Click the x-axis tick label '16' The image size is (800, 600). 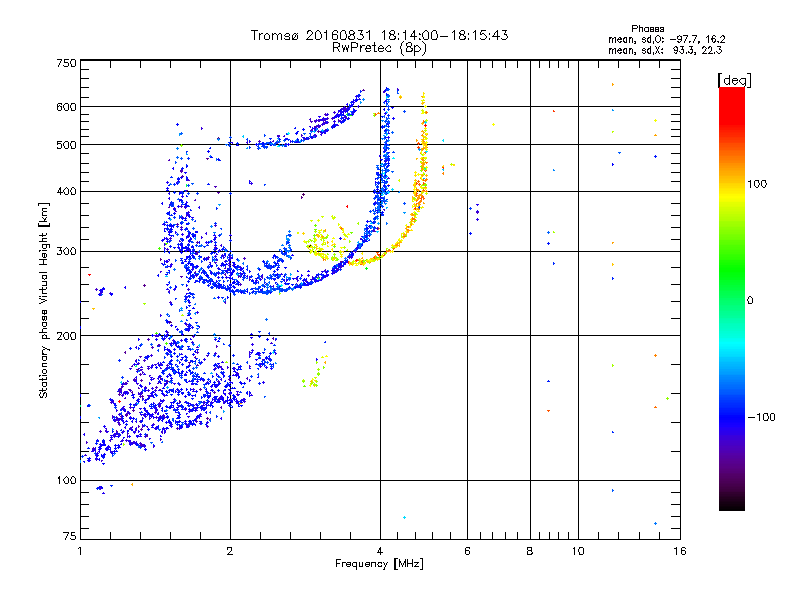tap(680, 551)
